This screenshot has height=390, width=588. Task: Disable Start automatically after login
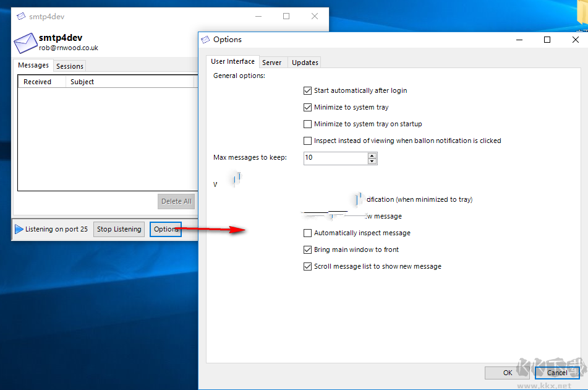[307, 90]
